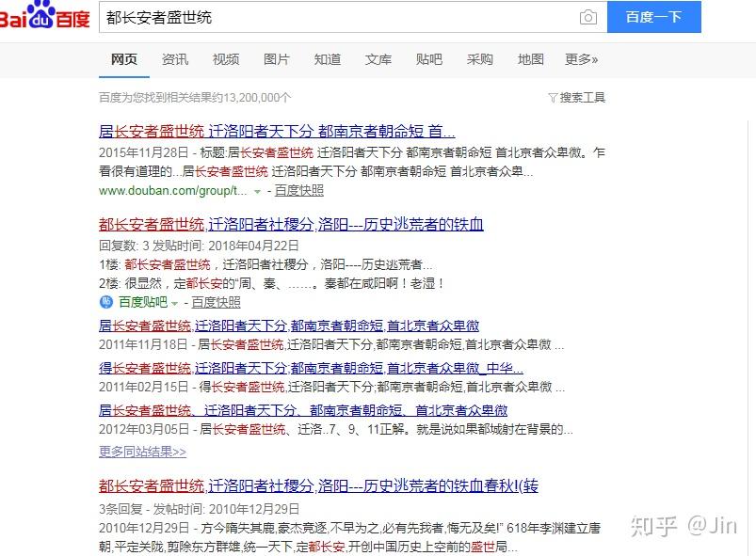
Task: Click the 百度一下 search button
Action: pyautogui.click(x=653, y=17)
